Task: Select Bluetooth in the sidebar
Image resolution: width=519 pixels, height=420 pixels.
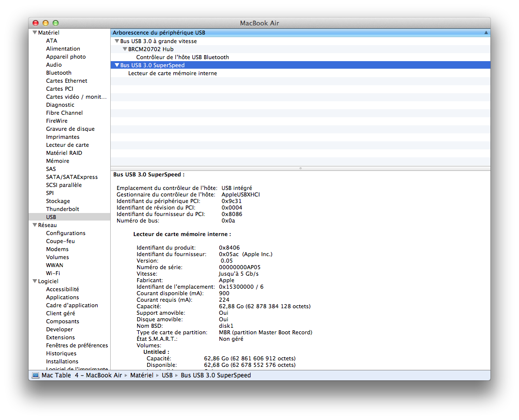Action: pos(59,73)
